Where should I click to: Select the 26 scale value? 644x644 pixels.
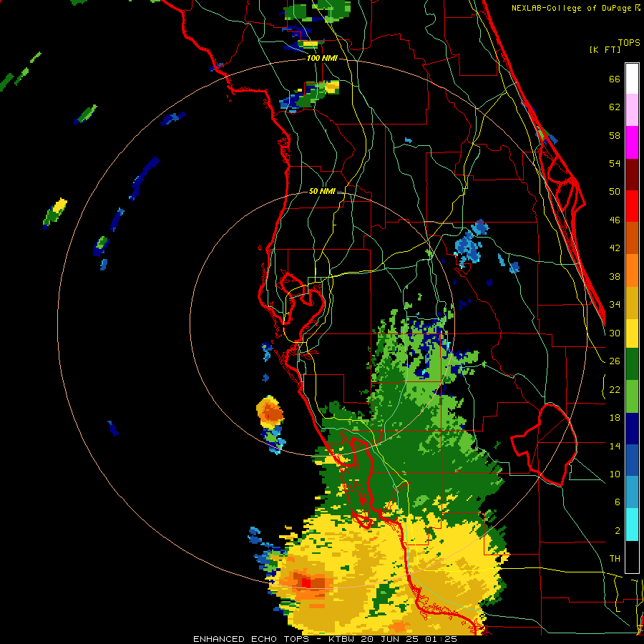[615, 361]
